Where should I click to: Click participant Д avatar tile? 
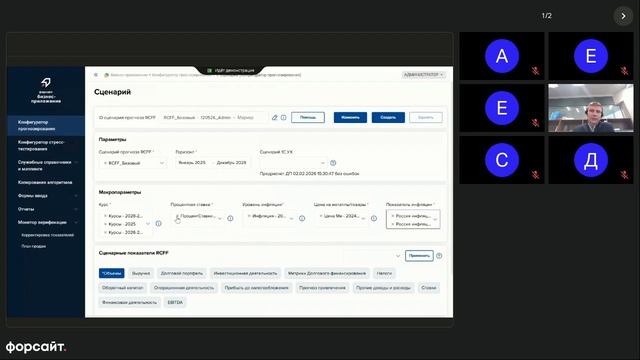coord(591,160)
